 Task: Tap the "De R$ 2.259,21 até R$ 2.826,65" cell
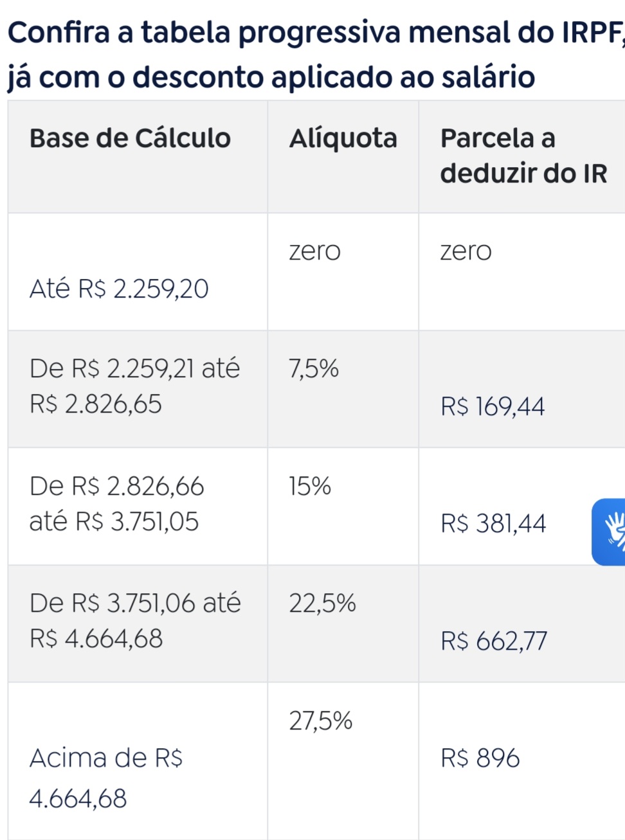pyautogui.click(x=134, y=386)
